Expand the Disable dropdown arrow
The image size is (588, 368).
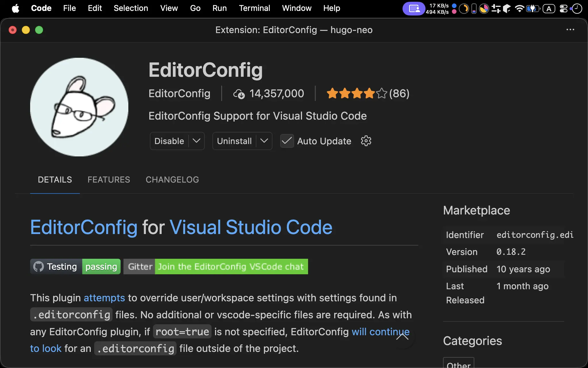(x=196, y=141)
